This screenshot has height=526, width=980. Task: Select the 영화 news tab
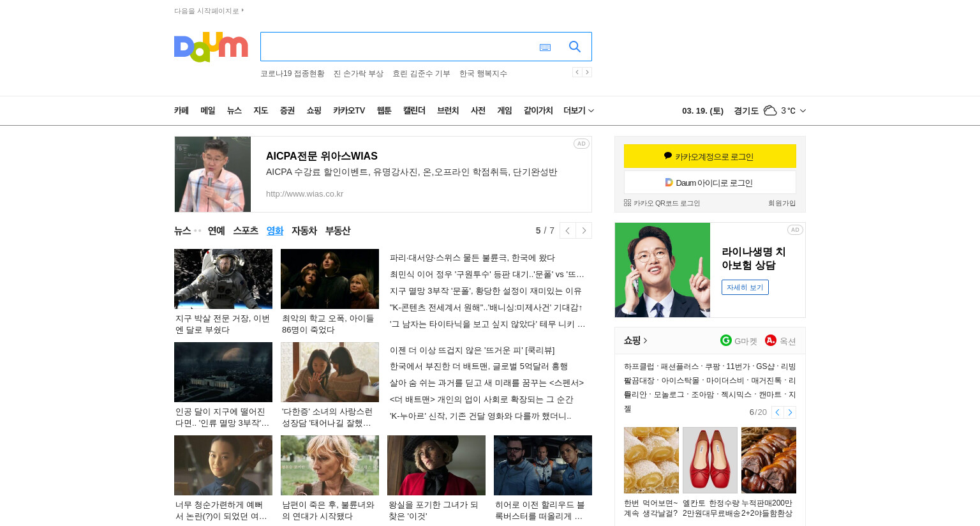click(x=275, y=230)
